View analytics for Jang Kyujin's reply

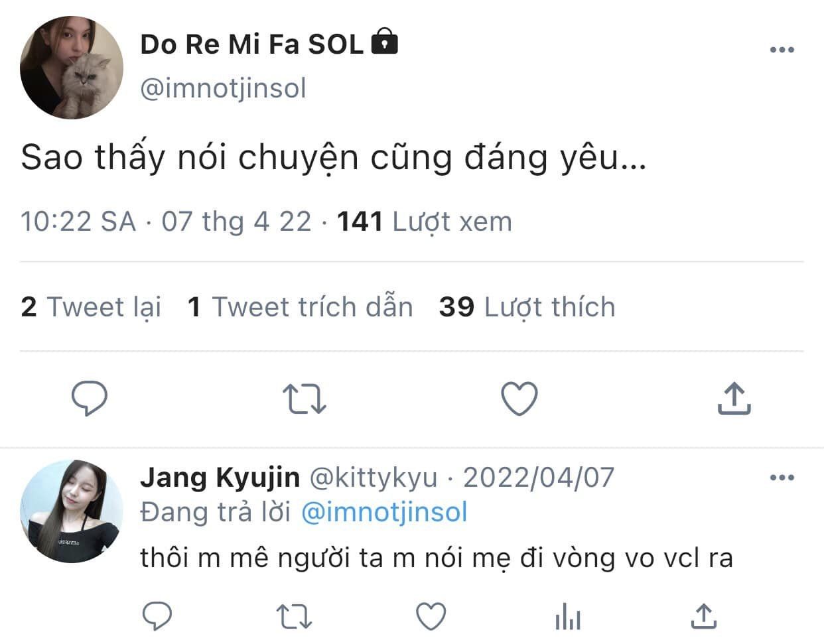coord(567,617)
